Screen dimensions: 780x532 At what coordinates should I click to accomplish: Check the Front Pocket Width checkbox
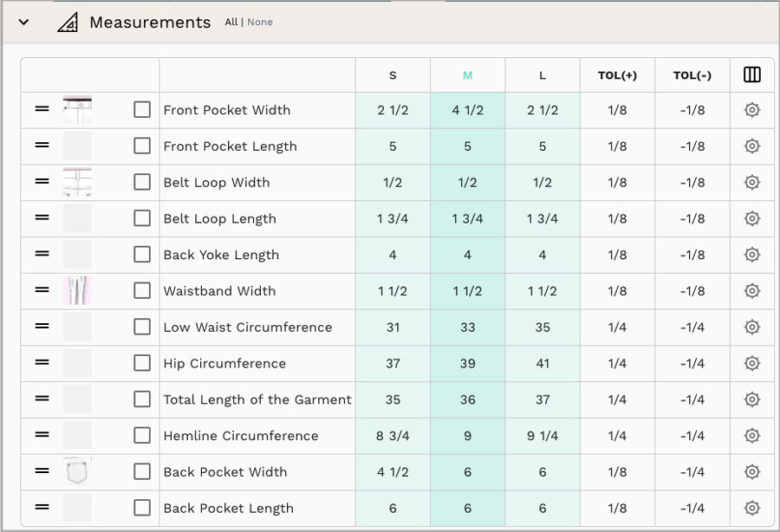point(142,109)
